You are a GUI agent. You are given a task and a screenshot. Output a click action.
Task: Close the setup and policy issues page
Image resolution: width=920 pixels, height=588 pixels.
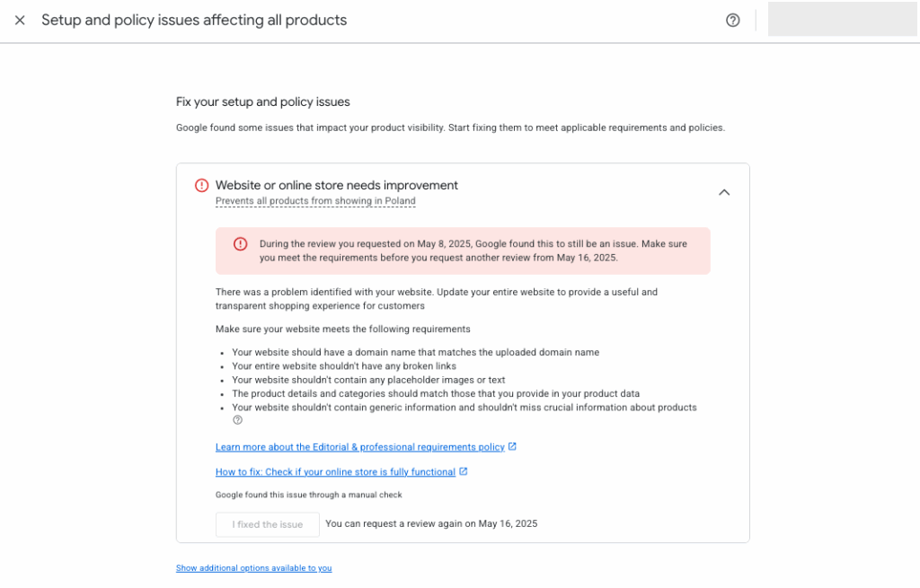point(20,20)
